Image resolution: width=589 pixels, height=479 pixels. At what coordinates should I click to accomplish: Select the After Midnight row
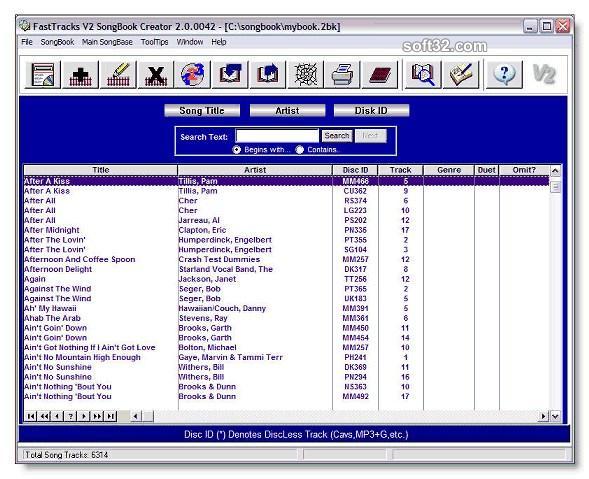pos(286,230)
